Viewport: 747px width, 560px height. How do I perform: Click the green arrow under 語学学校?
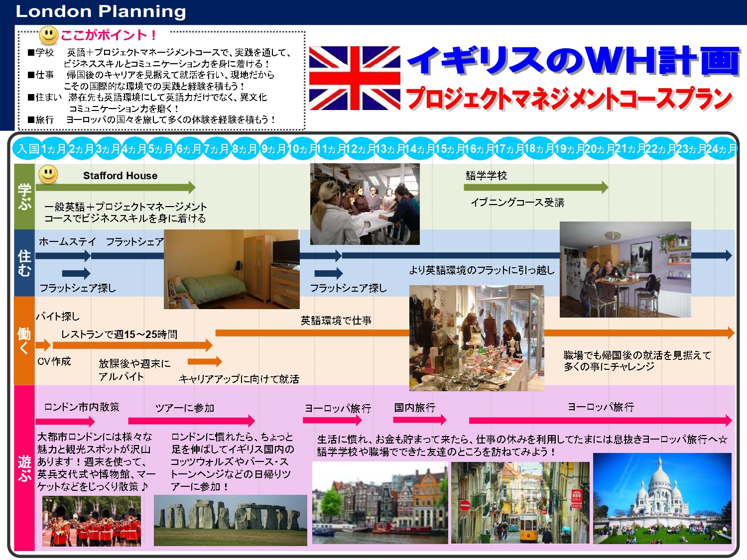click(535, 188)
